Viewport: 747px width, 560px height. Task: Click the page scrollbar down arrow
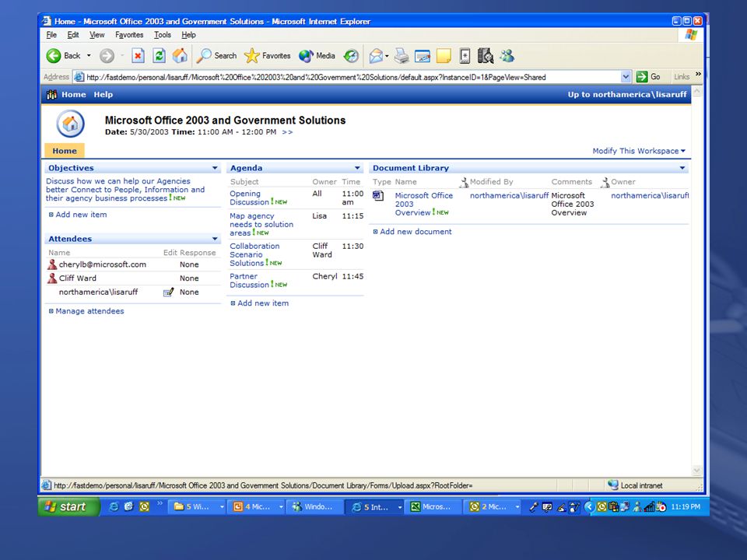click(697, 471)
